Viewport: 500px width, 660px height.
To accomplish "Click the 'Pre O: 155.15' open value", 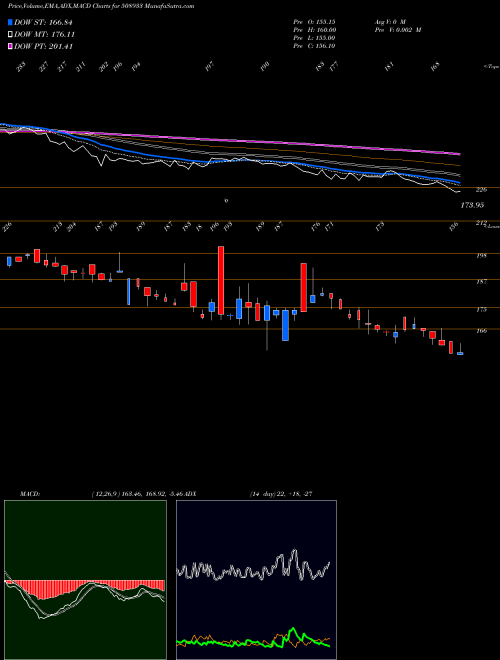I will pos(314,21).
